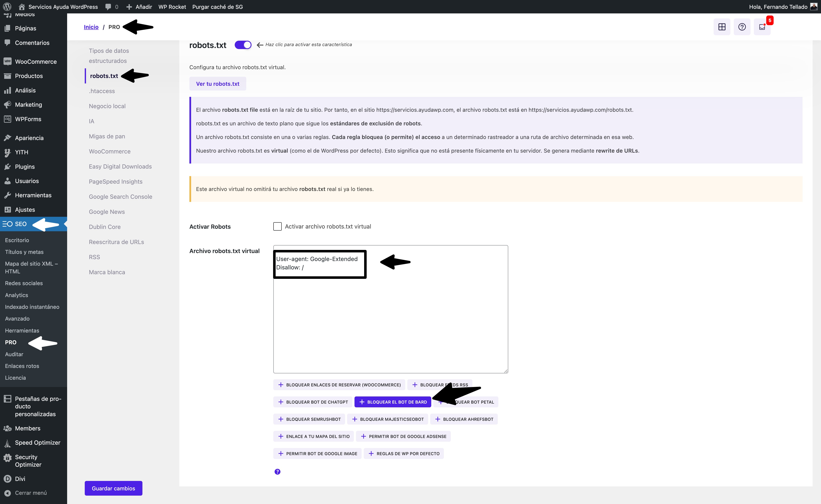Click the WordPress logo in admin bar
821x504 pixels.
point(7,7)
